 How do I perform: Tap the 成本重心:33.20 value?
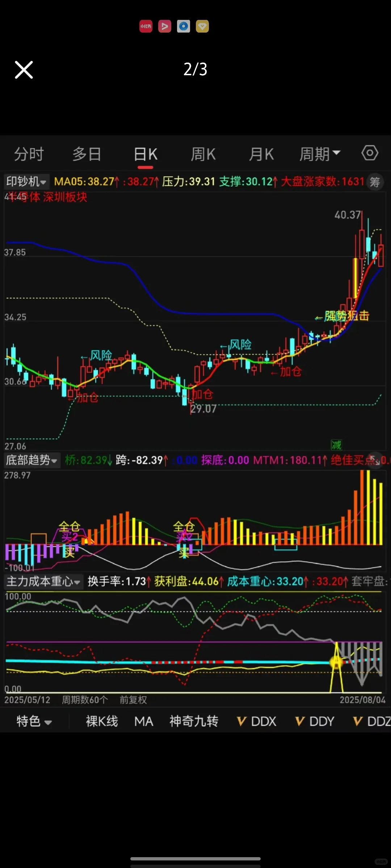click(268, 582)
